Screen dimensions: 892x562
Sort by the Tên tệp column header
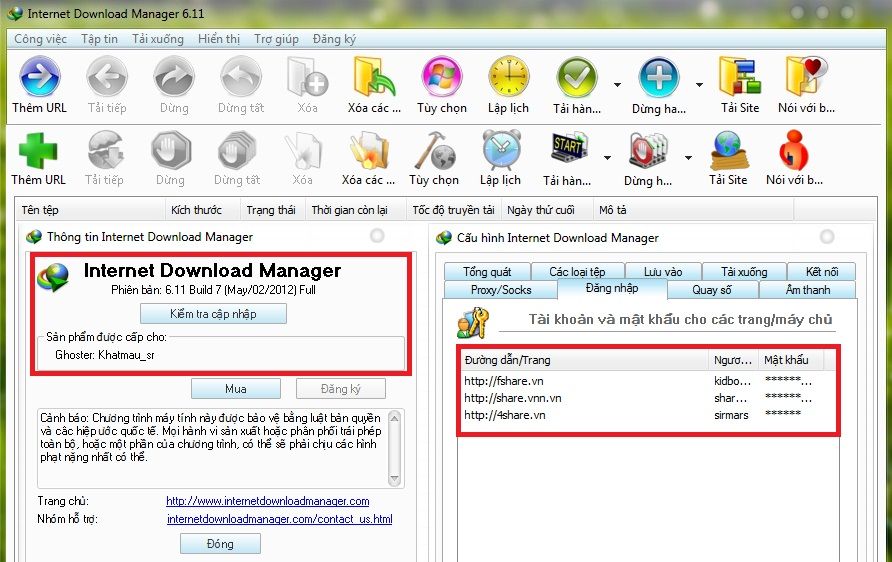pyautogui.click(x=91, y=210)
